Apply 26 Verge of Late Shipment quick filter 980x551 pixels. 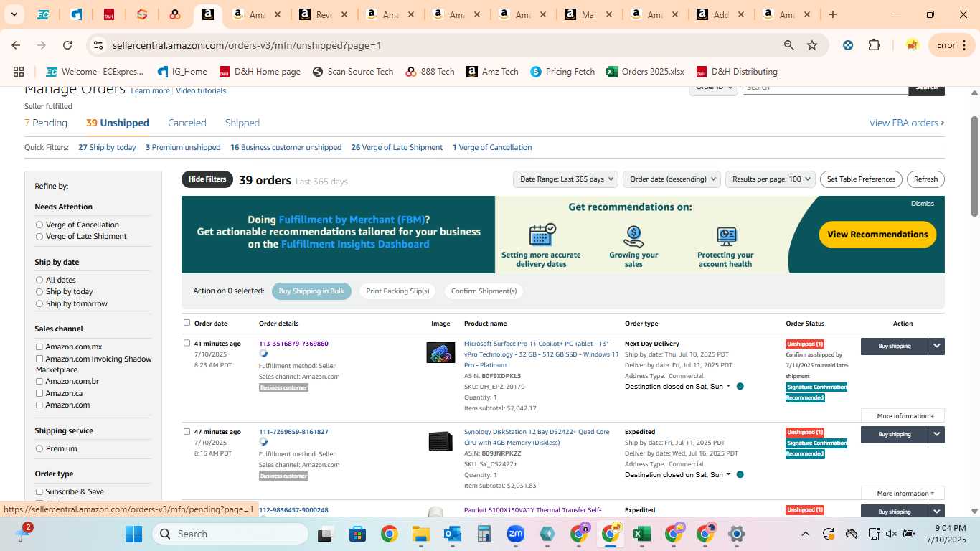coord(397,147)
